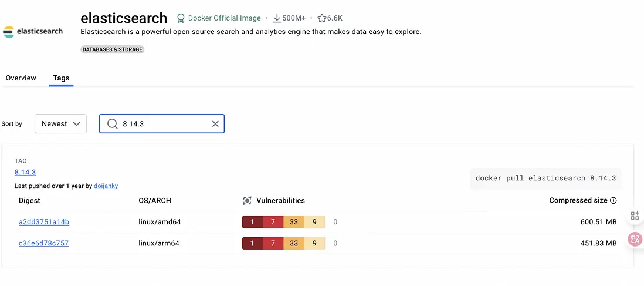
Task: Click the search magnifier icon
Action: (x=113, y=124)
